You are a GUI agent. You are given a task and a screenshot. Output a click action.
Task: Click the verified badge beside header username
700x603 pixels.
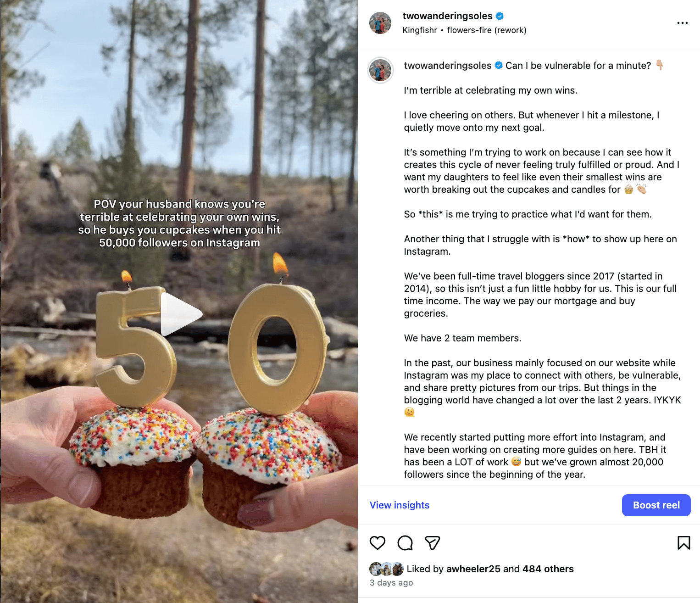point(500,16)
